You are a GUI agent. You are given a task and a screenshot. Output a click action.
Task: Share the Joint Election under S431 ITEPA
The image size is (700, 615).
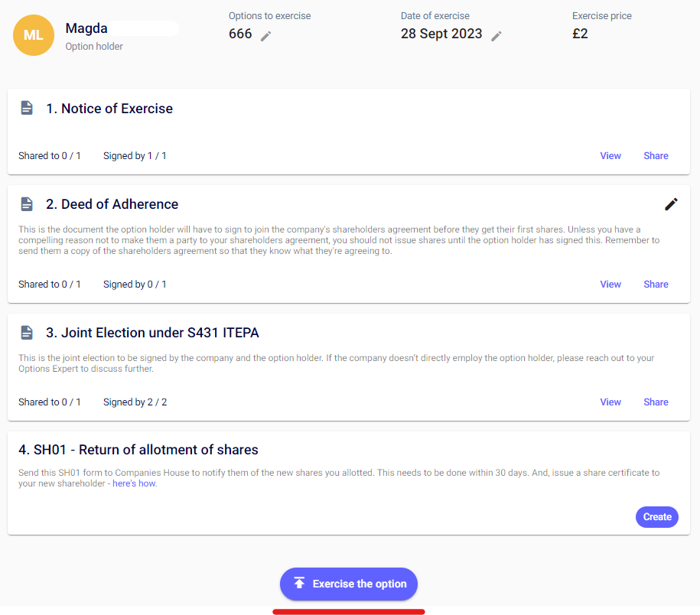click(x=656, y=402)
